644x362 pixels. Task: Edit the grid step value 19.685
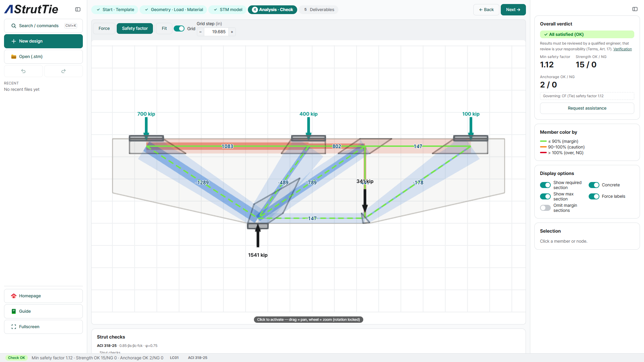[216, 32]
